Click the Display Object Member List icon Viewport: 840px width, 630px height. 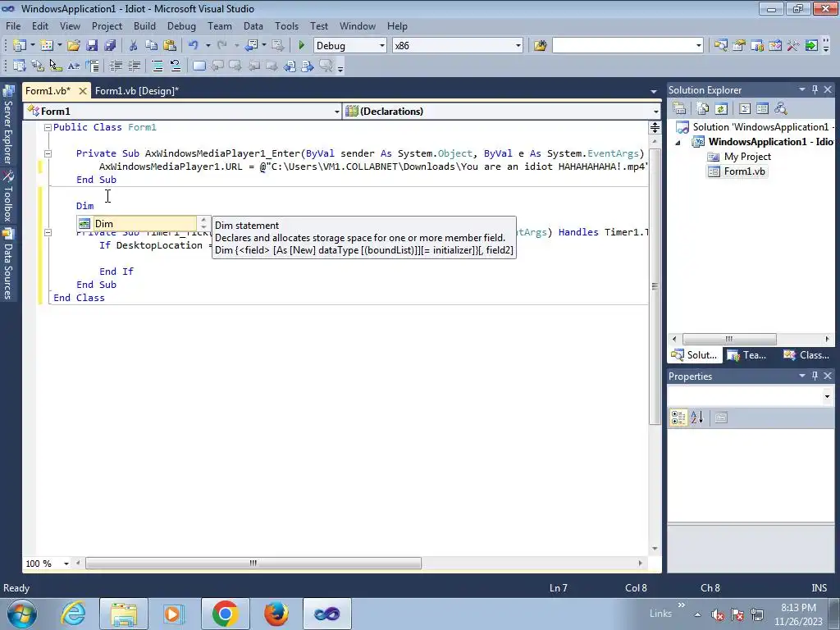click(x=20, y=66)
